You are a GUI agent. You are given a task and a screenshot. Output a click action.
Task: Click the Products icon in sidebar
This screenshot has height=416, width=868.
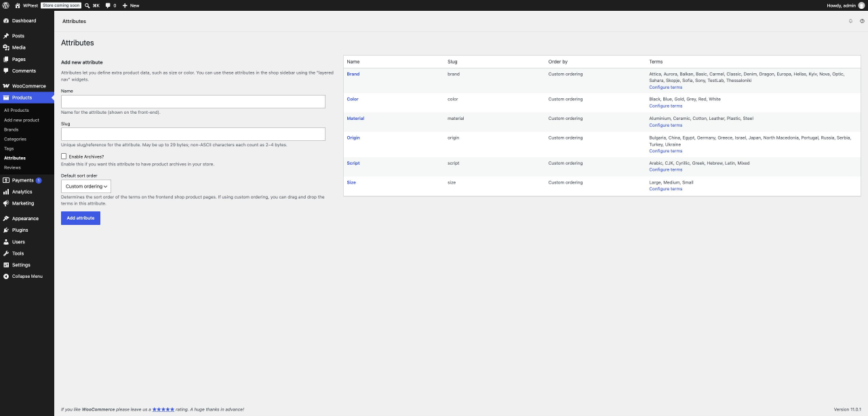pos(6,98)
